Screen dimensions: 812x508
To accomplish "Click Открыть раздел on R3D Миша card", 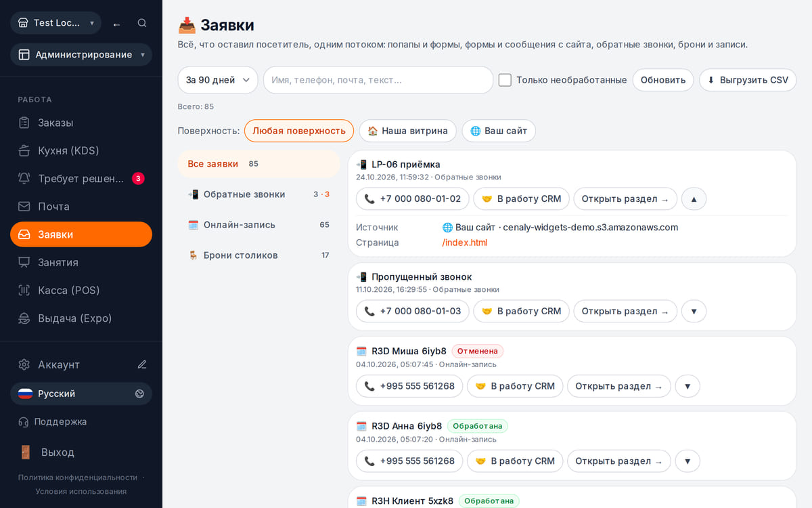I will point(619,386).
